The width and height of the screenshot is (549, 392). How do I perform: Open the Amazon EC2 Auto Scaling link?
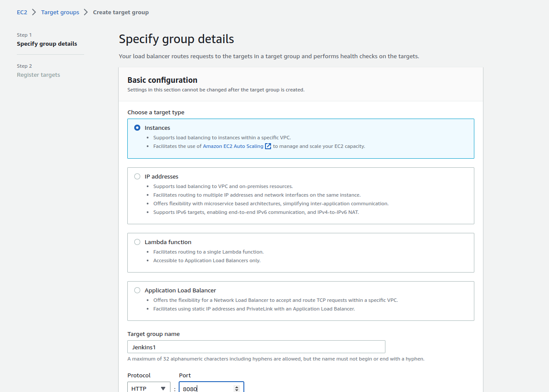pyautogui.click(x=233, y=146)
